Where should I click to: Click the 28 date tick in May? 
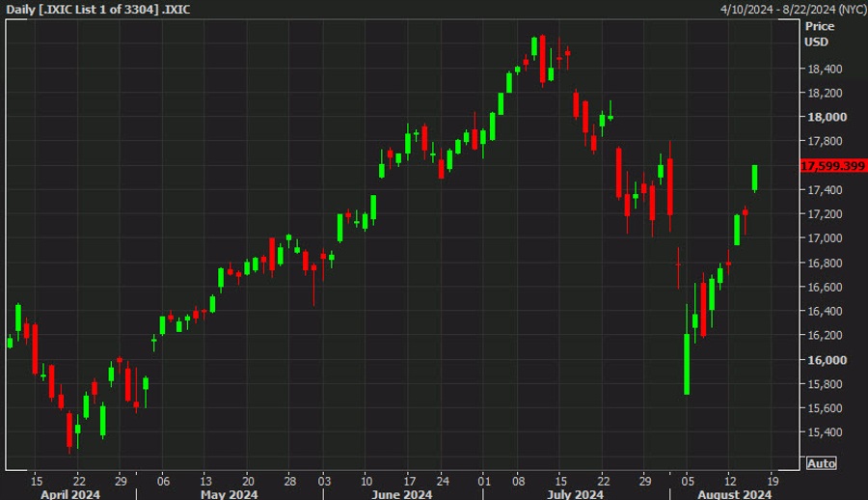coord(290,481)
